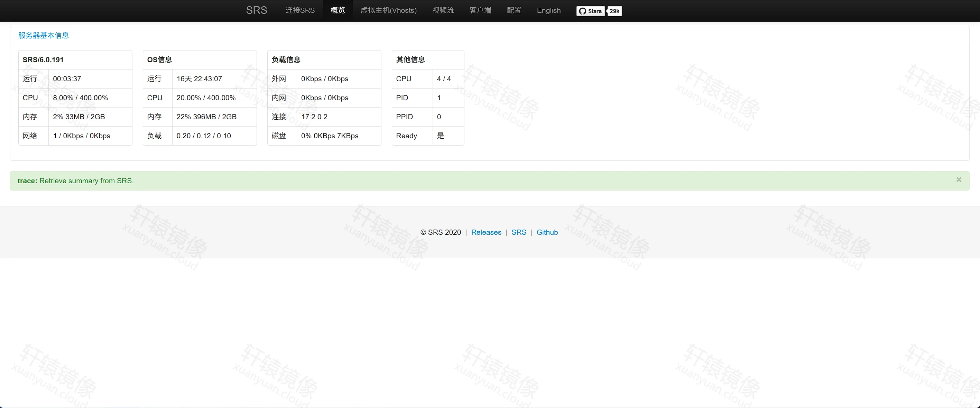Select 内网 value 0Kbps / 0Kbps
This screenshot has width=980, height=408.
click(324, 98)
